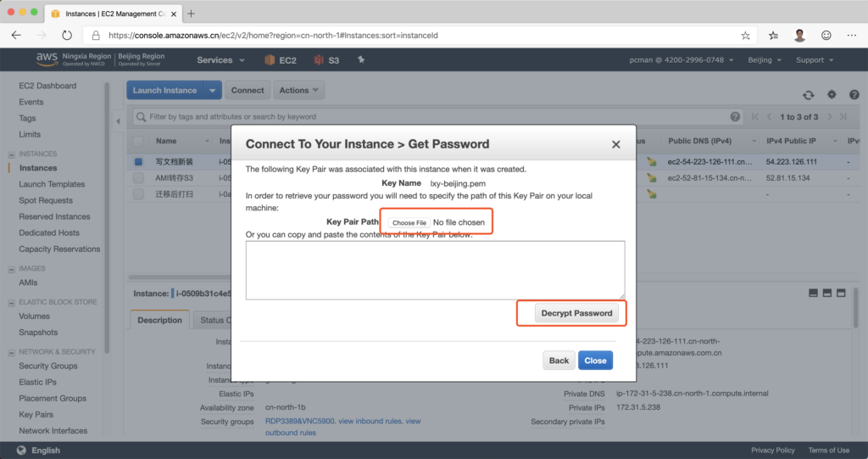
Task: Close dialog with the X icon
Action: 616,145
